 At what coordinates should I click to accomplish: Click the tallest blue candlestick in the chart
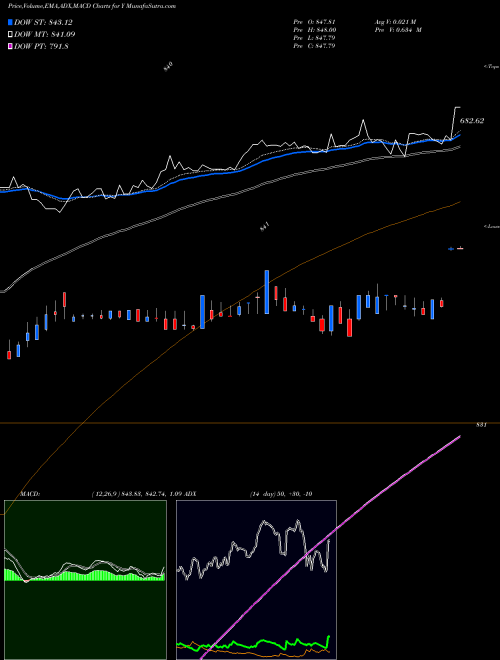point(266,292)
